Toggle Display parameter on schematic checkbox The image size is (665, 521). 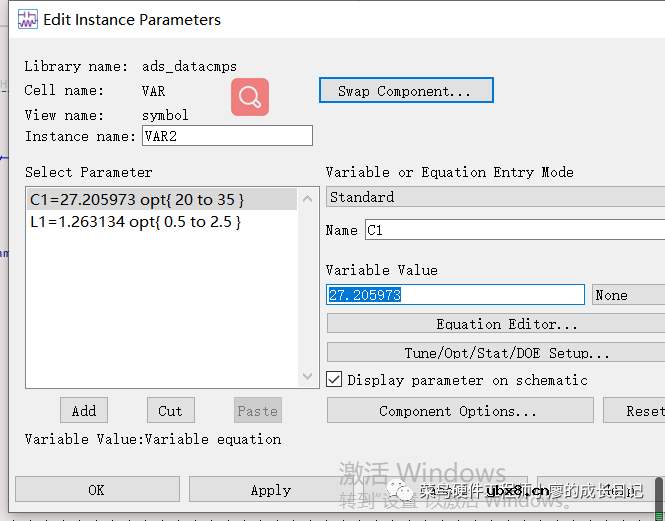tap(335, 379)
